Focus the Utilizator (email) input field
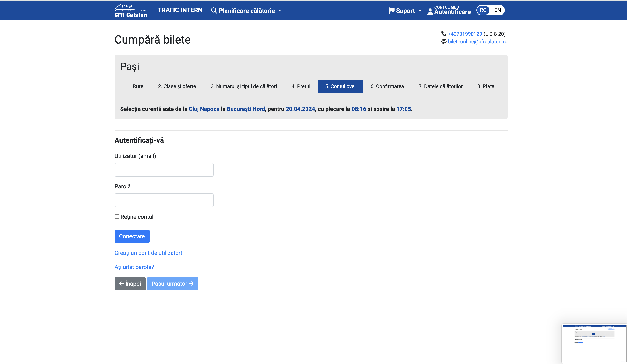 (164, 170)
